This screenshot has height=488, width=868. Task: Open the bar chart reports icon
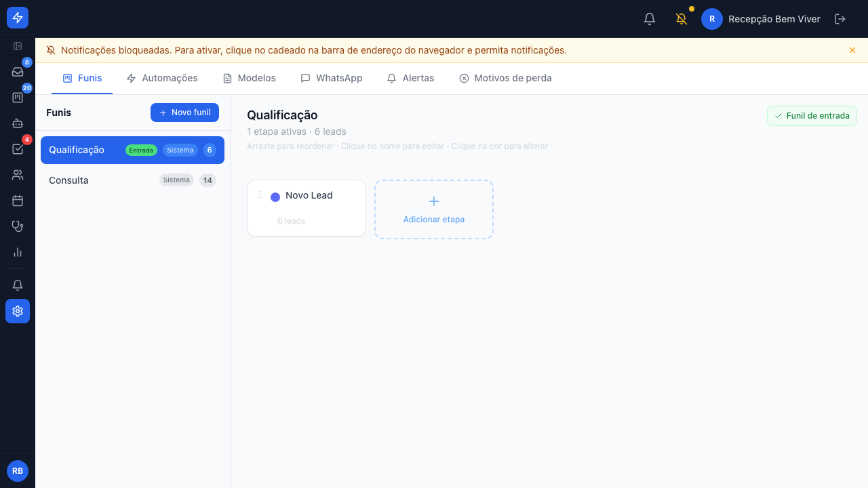18,252
